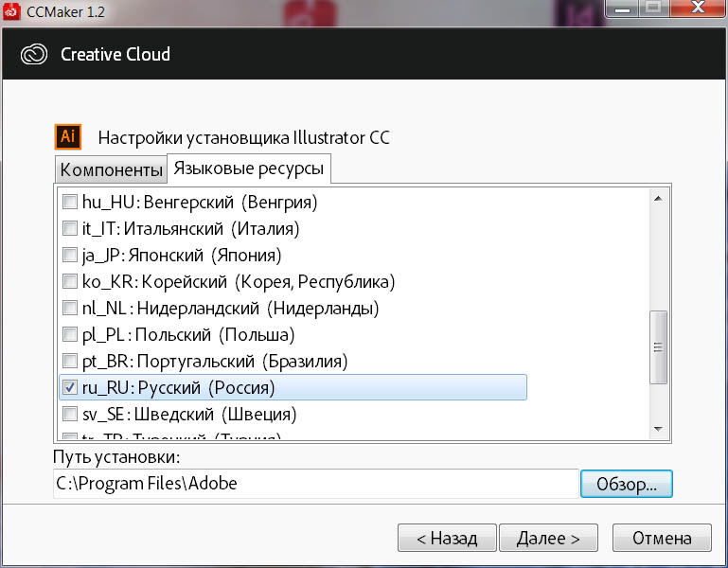
Task: Click the CCMaker title bar icon
Action: pos(11,11)
